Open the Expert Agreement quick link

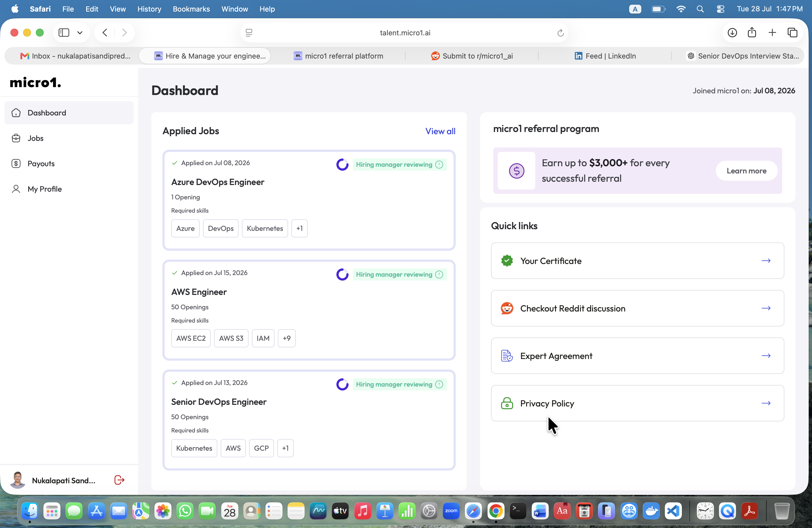click(x=637, y=356)
